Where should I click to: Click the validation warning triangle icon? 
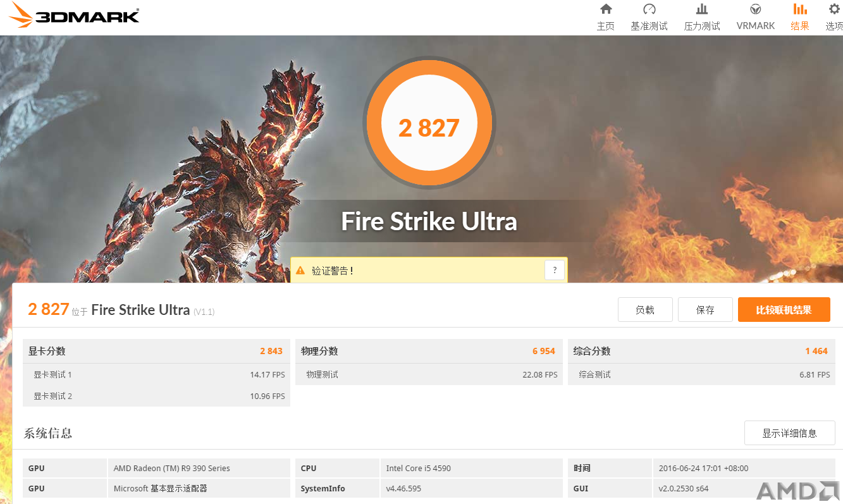click(x=300, y=270)
